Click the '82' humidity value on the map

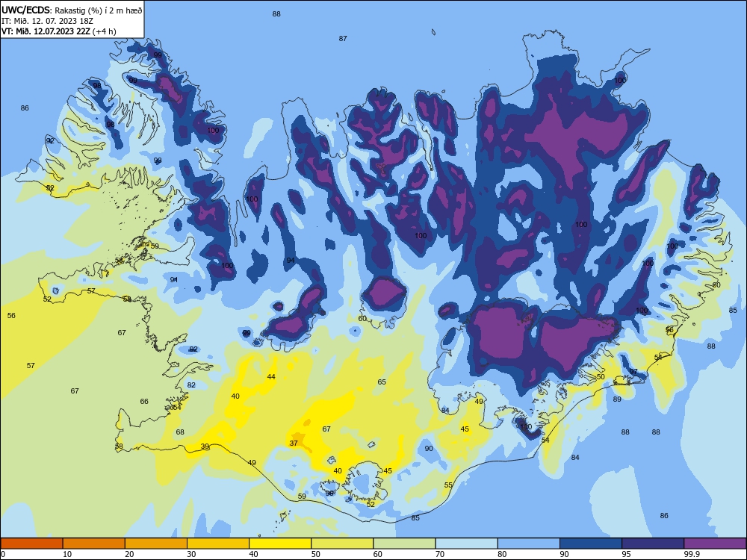pyautogui.click(x=191, y=385)
